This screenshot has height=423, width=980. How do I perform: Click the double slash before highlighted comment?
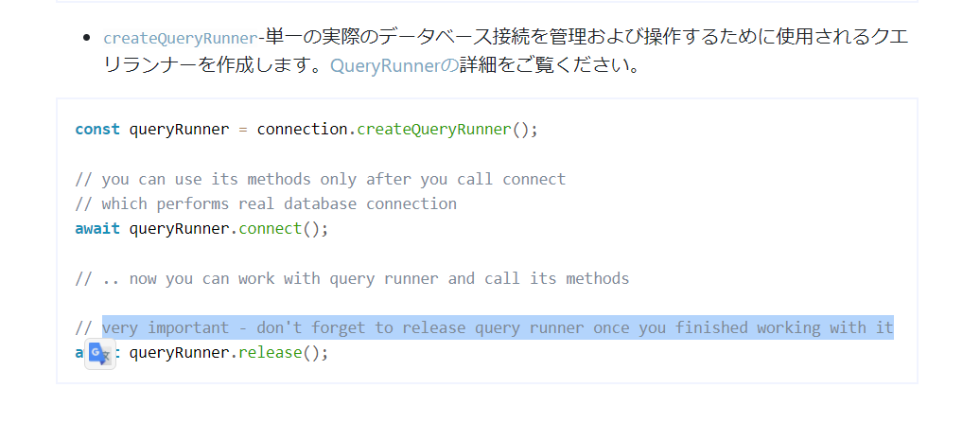(x=84, y=328)
